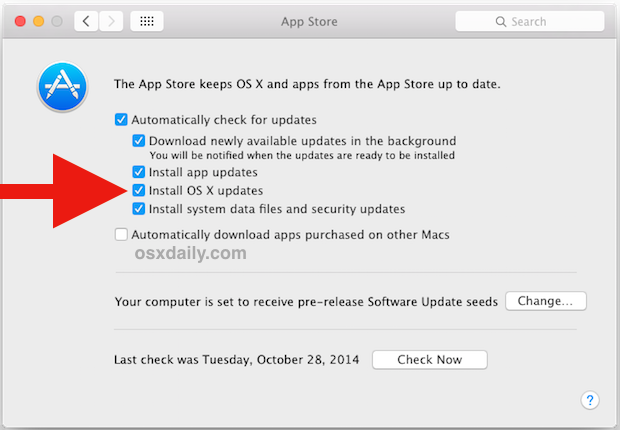Uncheck Install system data files option
This screenshot has width=620, height=430.
[x=139, y=209]
